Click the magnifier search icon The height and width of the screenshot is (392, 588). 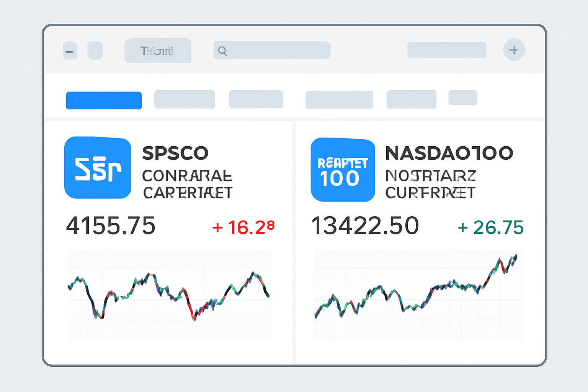click(x=222, y=51)
